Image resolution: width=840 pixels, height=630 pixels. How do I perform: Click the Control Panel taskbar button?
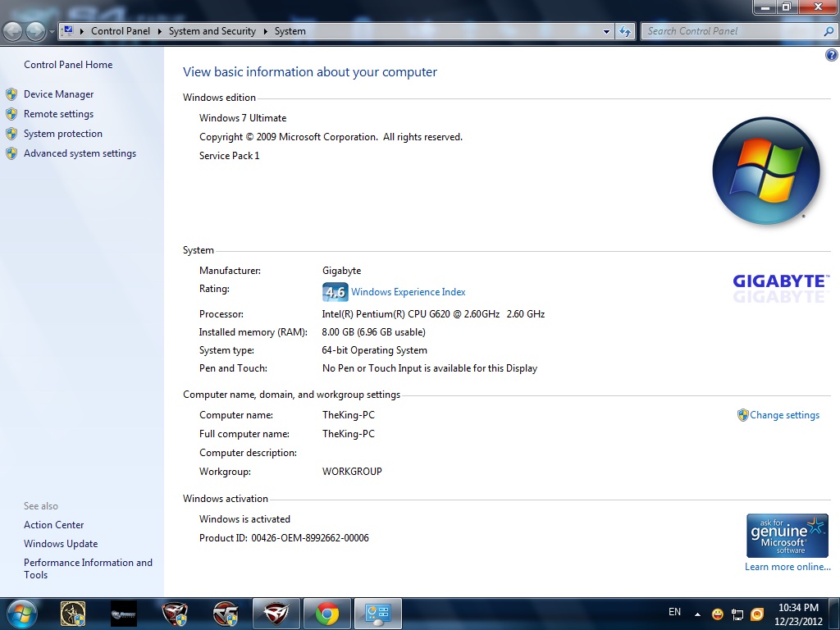coord(378,614)
